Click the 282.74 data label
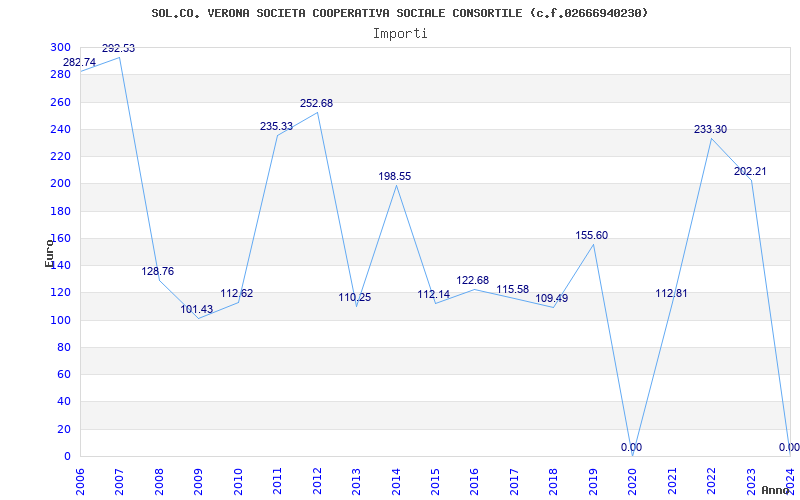Screen dimensions: 800x500 click(x=79, y=62)
